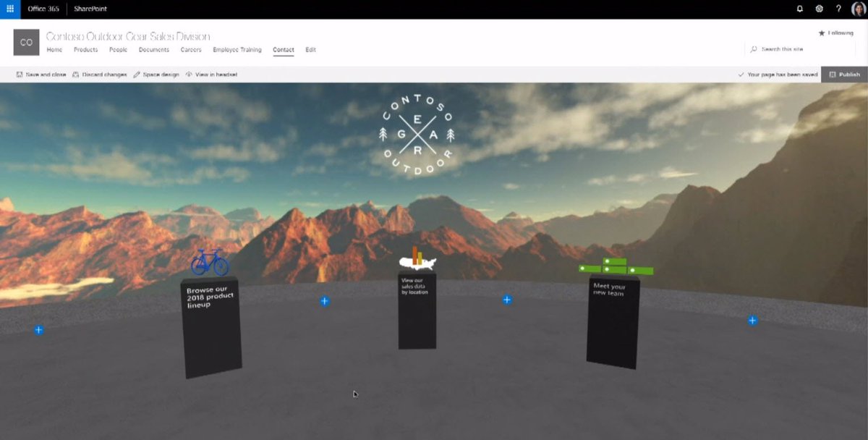Click the leftmost plus icon to add content
This screenshot has width=868, height=440.
click(x=38, y=329)
